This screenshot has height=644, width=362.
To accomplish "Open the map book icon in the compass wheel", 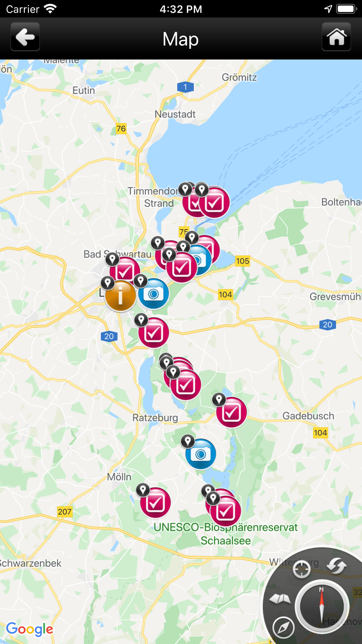I will click(x=280, y=599).
